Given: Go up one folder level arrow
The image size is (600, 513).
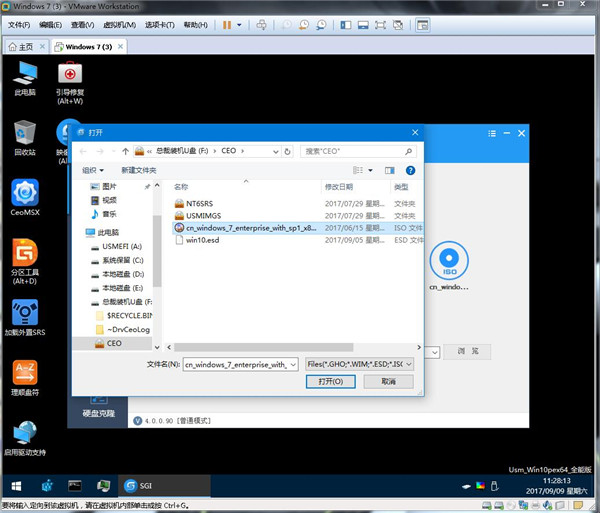Looking at the screenshot, I should point(125,151).
